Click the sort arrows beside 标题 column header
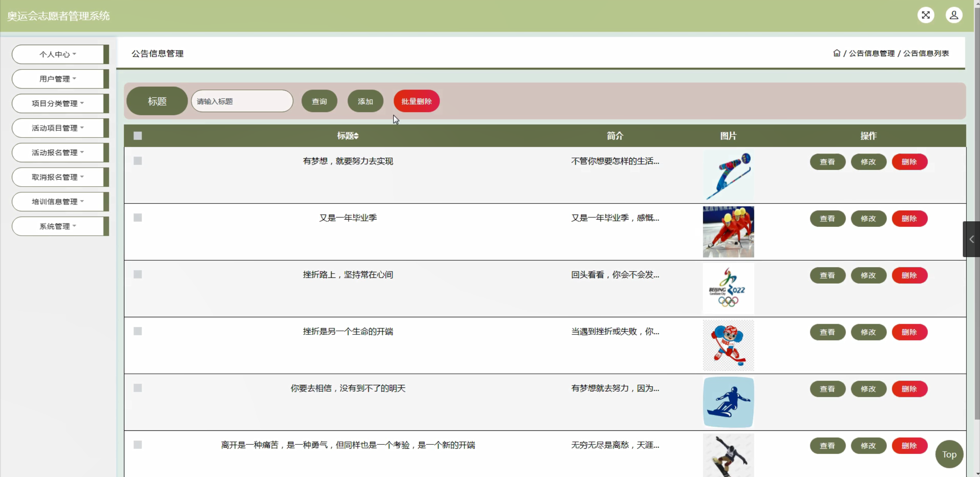Image resolution: width=980 pixels, height=477 pixels. 356,136
